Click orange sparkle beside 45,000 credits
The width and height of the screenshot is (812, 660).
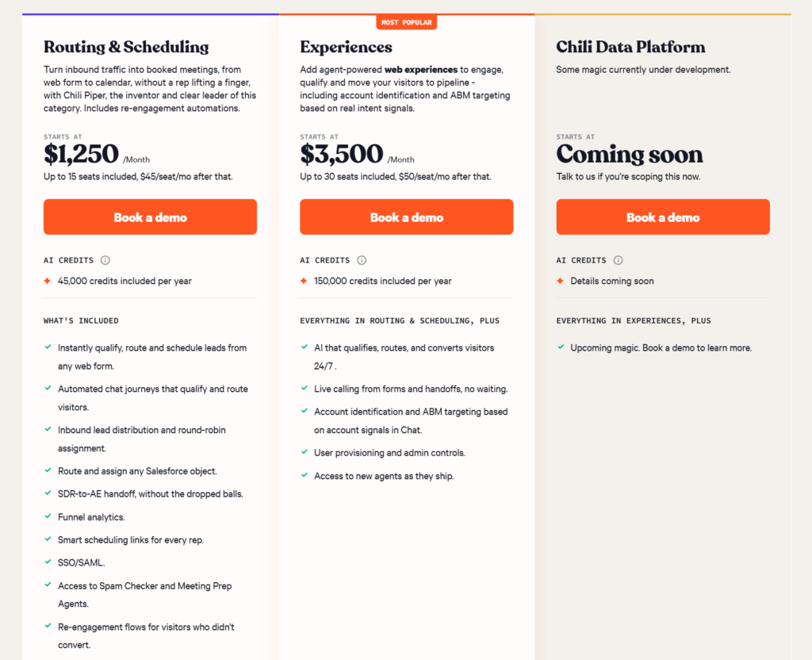coord(47,281)
